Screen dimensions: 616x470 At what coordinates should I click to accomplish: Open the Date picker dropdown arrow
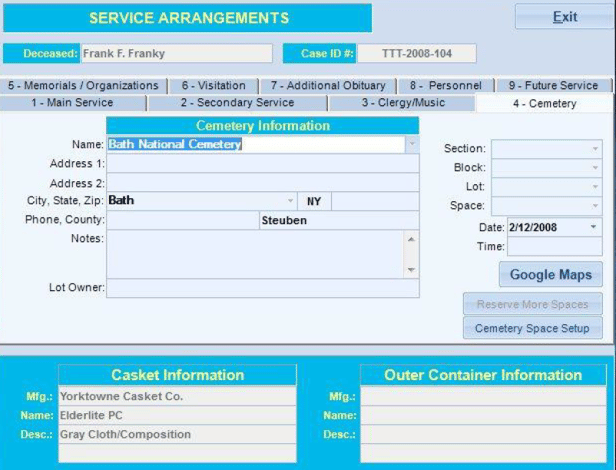click(x=594, y=227)
